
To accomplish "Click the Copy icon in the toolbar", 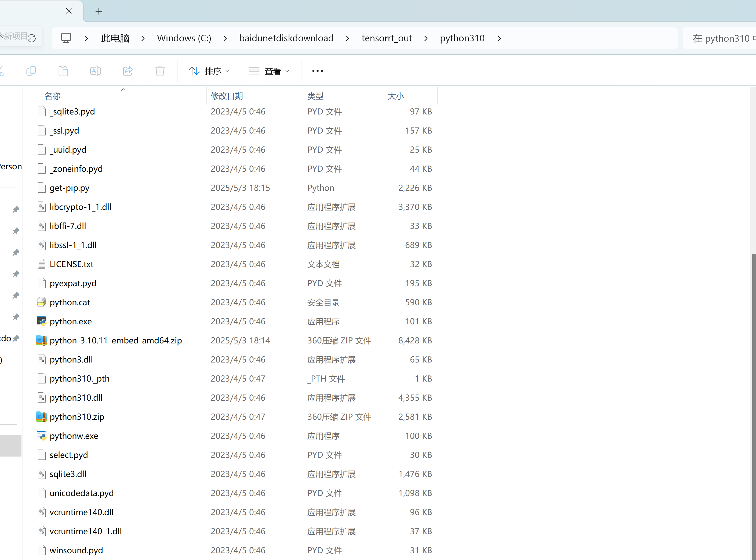I will click(31, 71).
